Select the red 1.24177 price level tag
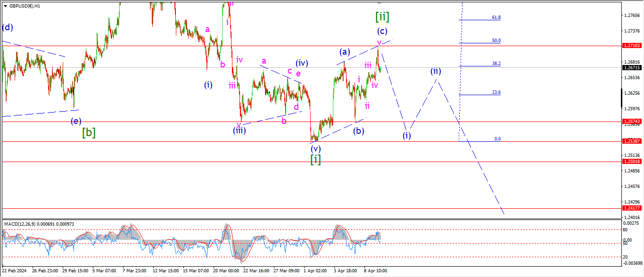Screen dimensions: 644x277 point(631,208)
